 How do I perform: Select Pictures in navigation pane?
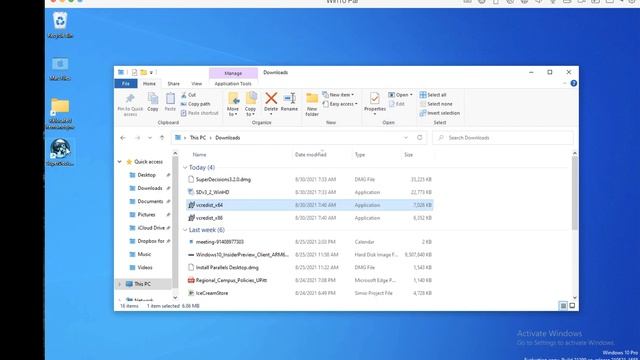(x=146, y=215)
